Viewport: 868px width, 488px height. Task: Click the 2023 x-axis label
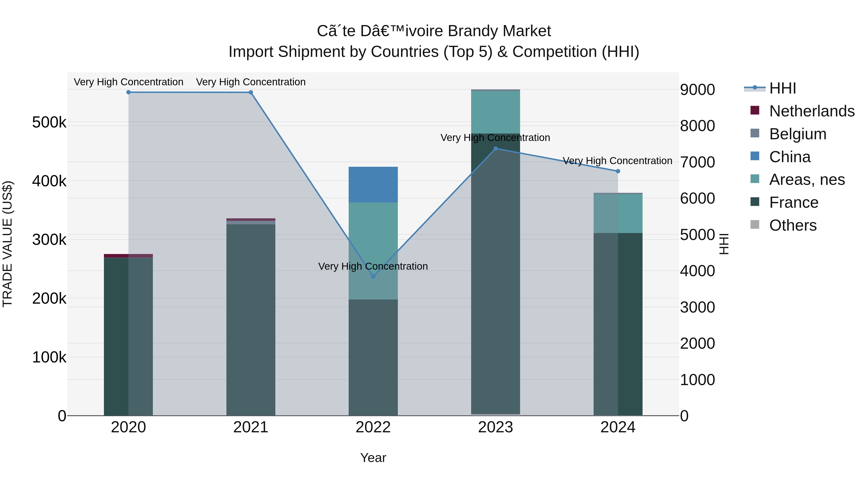496,427
